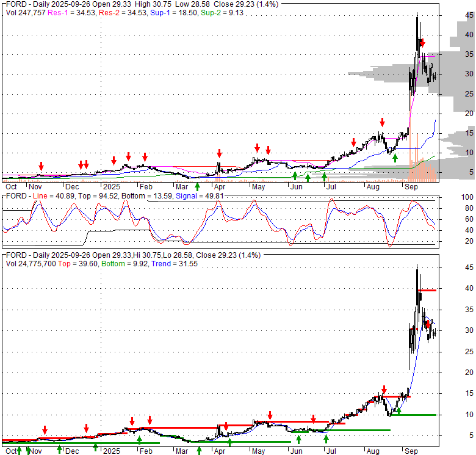Click the 'Vol 247,757' volume reading
The image size is (476, 455).
(26, 13)
